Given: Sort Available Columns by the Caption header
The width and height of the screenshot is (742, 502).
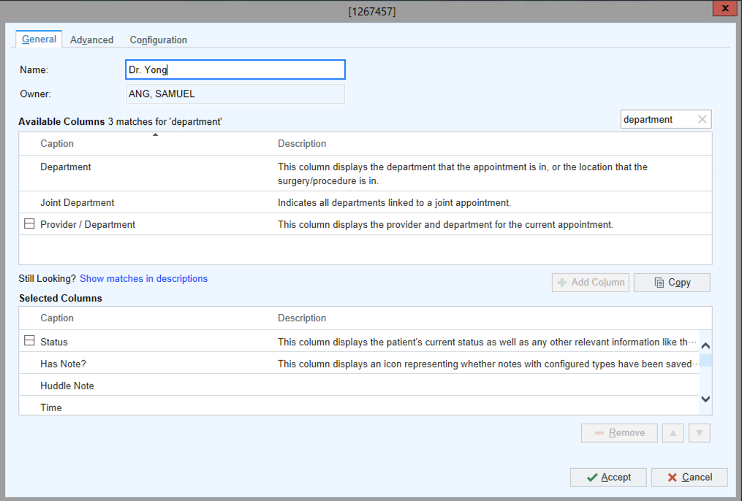Looking at the screenshot, I should [x=57, y=143].
